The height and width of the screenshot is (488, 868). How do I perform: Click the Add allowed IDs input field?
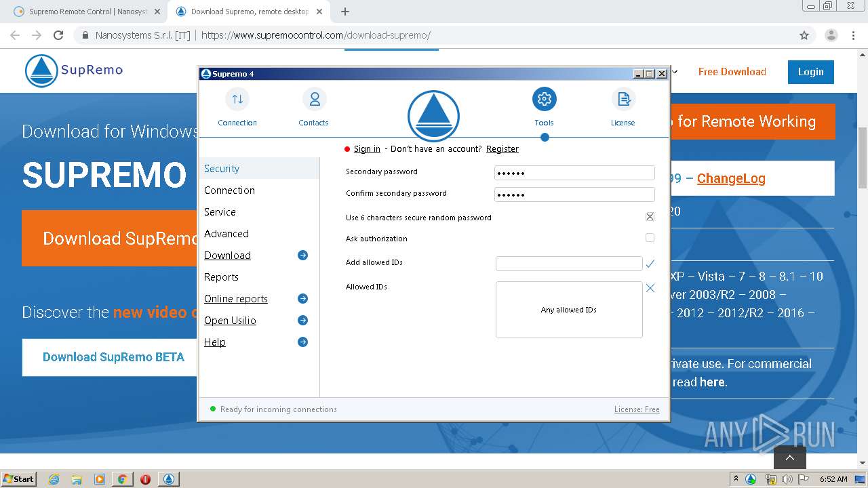(569, 264)
